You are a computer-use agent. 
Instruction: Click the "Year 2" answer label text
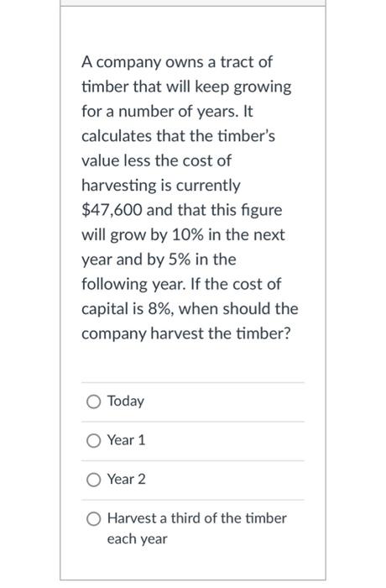[127, 480]
